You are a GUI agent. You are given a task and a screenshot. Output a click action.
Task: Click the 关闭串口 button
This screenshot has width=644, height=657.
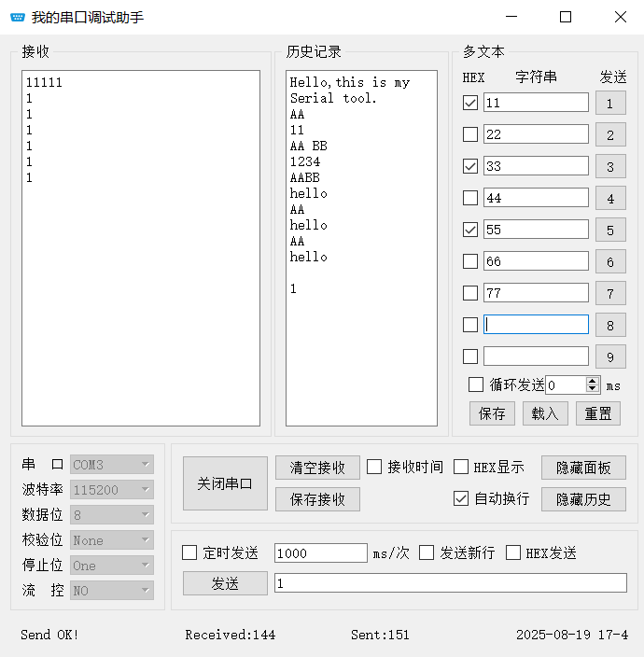(x=225, y=483)
